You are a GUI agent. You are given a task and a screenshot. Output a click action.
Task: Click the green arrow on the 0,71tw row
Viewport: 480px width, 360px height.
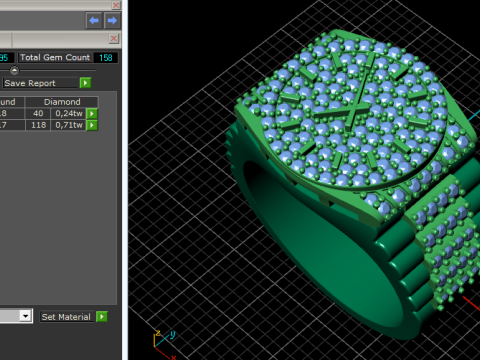[92, 125]
